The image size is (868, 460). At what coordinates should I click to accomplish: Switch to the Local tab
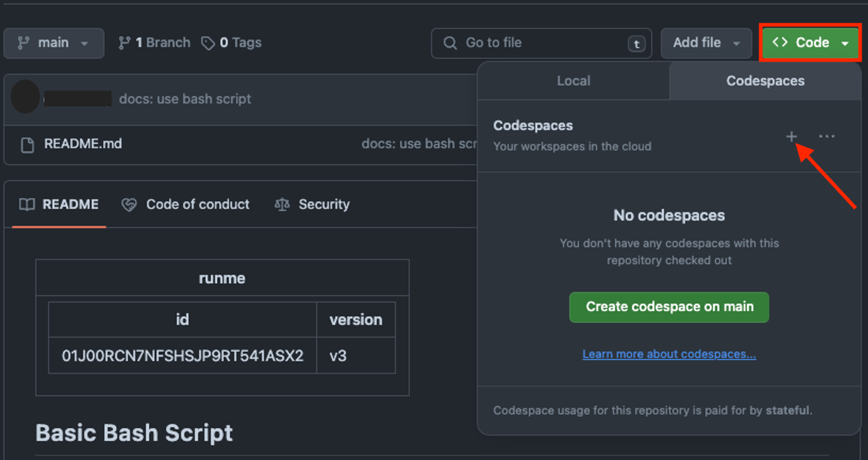[x=573, y=80]
